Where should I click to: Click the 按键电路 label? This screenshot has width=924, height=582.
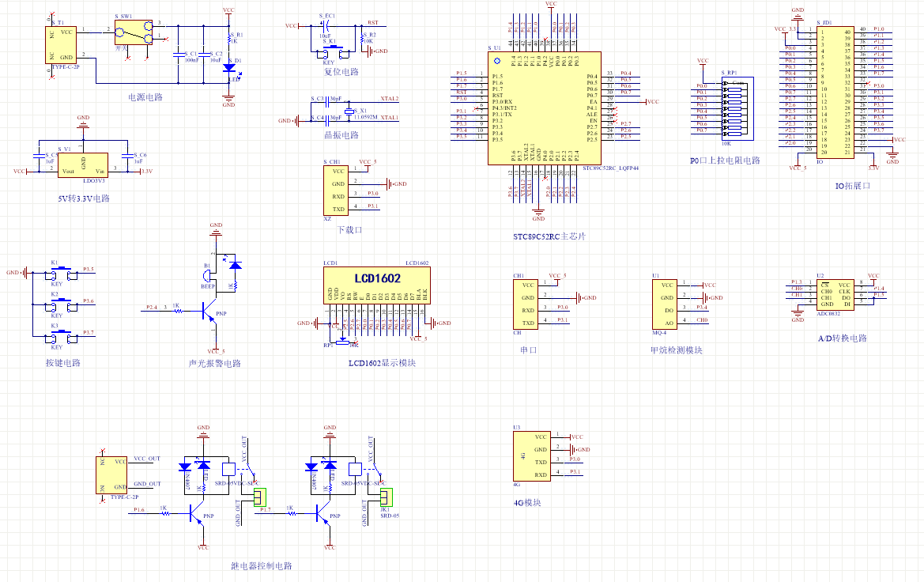pos(63,363)
